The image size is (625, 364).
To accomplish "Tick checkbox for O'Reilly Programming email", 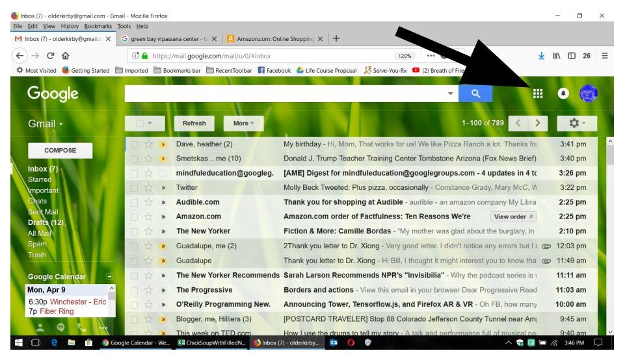I will [135, 305].
